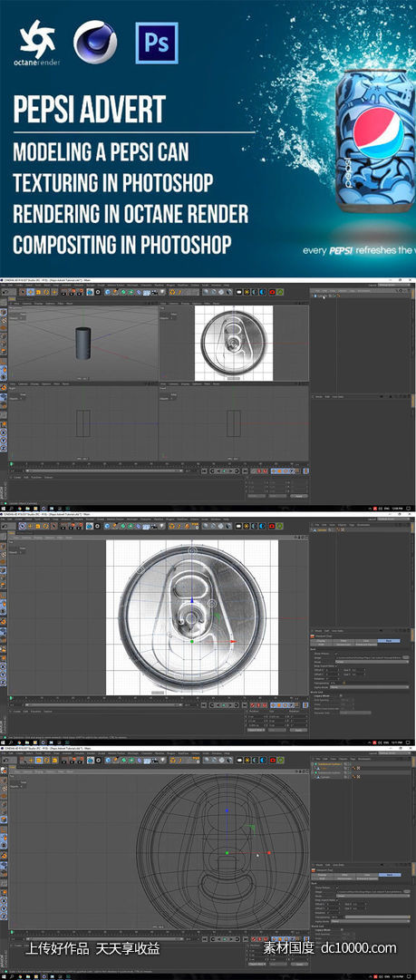Screen dimensions: 416x980
Task: Open Object (Rel) dropdown in can-lid photo screenshot
Action: 256,730
